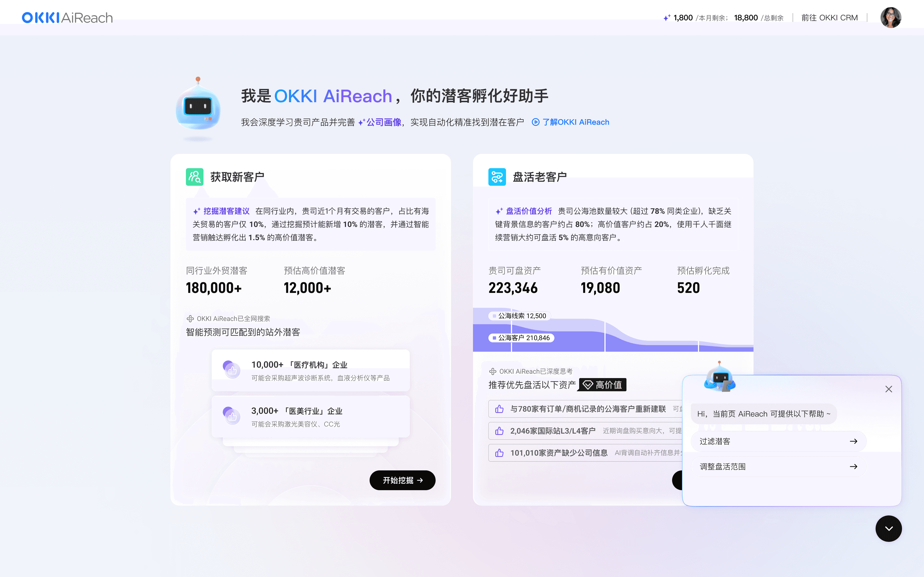
Task: Close the AiReach helper popup
Action: click(x=889, y=389)
